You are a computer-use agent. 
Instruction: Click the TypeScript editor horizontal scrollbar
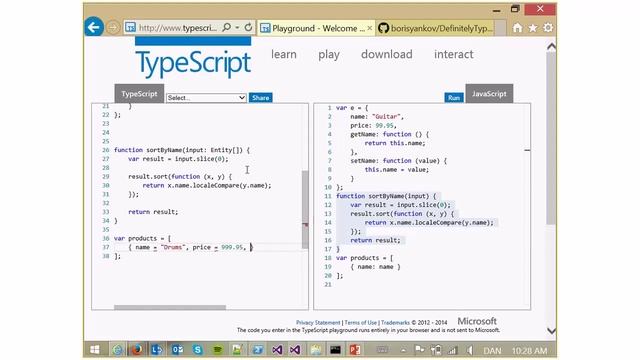(170, 307)
